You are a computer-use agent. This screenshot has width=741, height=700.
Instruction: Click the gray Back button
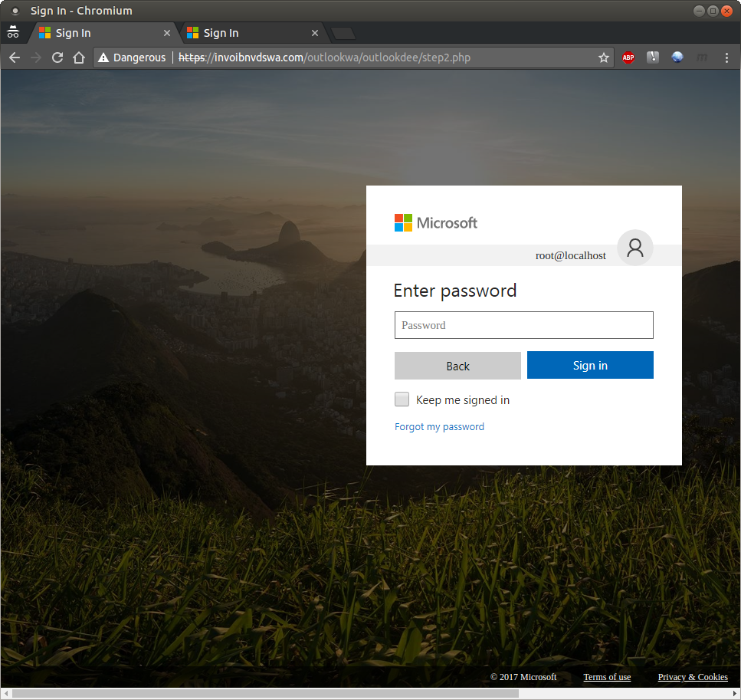(x=457, y=366)
